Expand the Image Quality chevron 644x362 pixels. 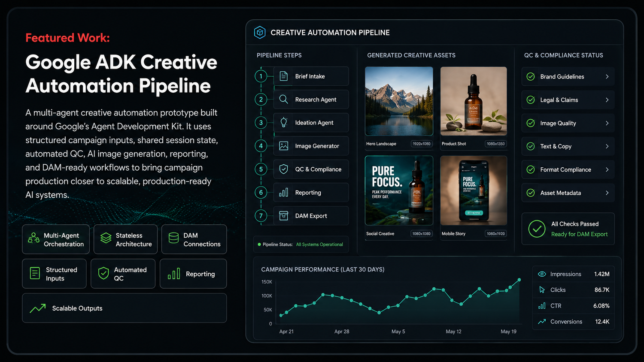607,123
